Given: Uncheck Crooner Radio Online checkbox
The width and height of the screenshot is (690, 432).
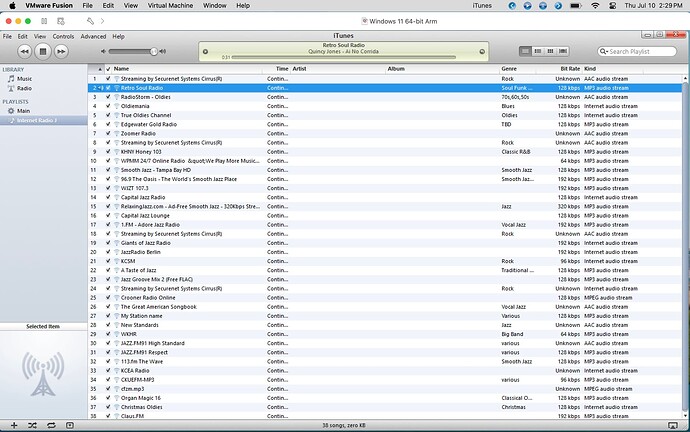Looking at the screenshot, I should pos(108,298).
